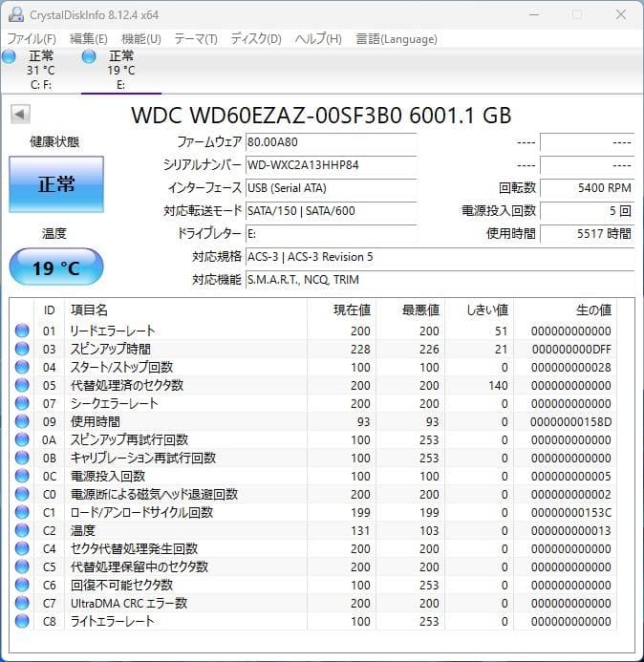Click raw value 000000000013 in 温度 row
The height and width of the screenshot is (662, 644).
point(571,531)
